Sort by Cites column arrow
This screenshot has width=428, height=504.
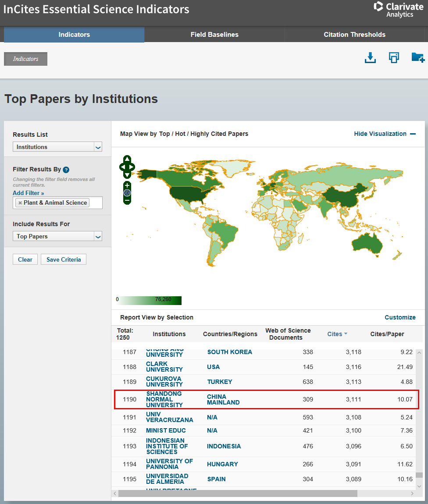pos(346,334)
